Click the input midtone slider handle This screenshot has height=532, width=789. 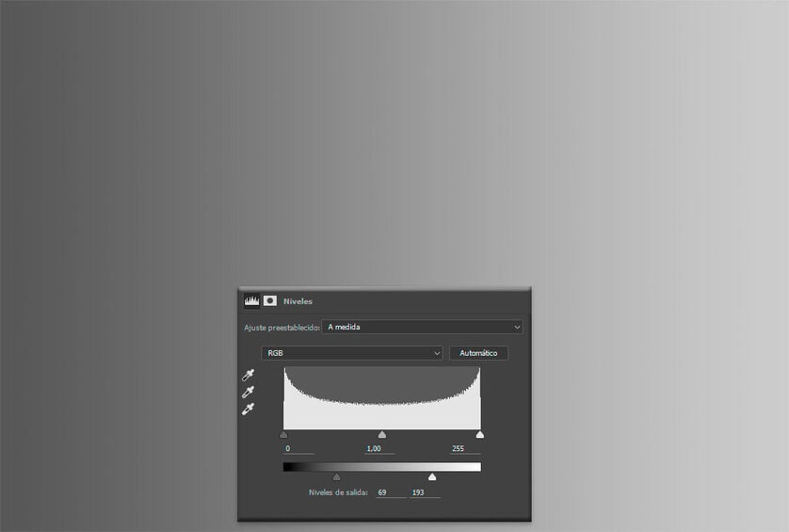tap(382, 434)
